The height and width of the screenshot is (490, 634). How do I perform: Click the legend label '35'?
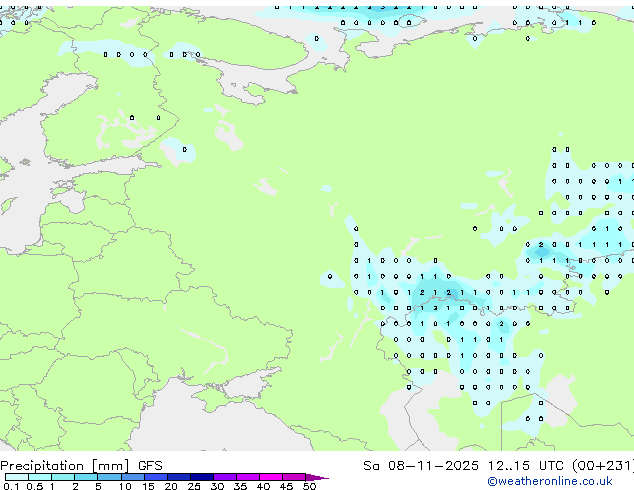(x=240, y=486)
